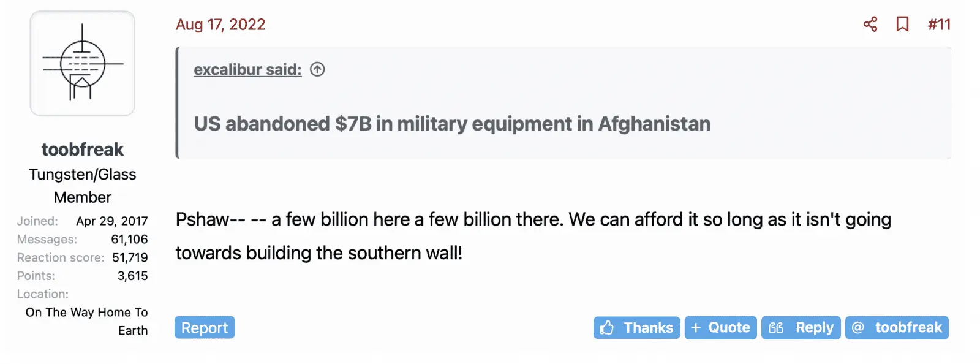Open toobfreak's vacuum tube avatar

click(x=83, y=63)
